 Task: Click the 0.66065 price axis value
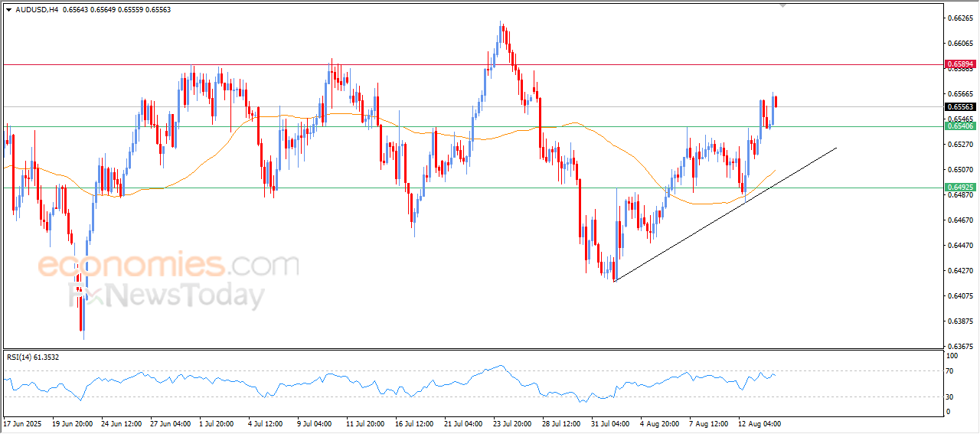click(x=960, y=43)
